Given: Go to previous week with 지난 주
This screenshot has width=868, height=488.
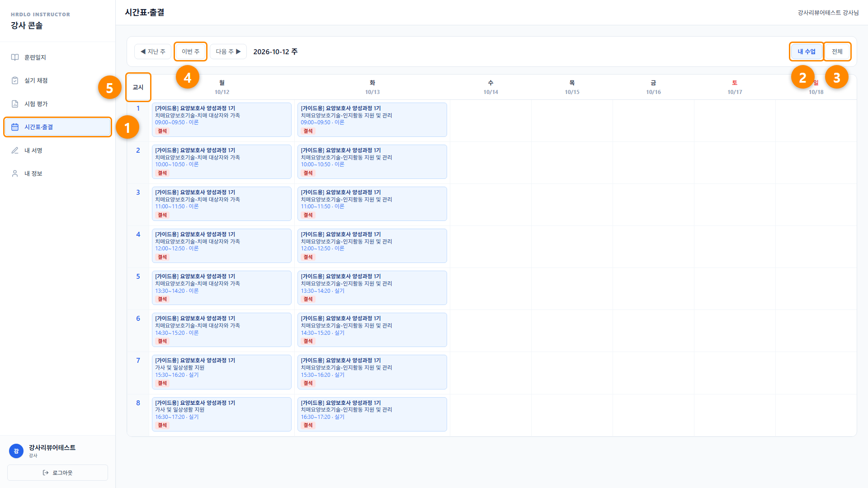Looking at the screenshot, I should 153,52.
